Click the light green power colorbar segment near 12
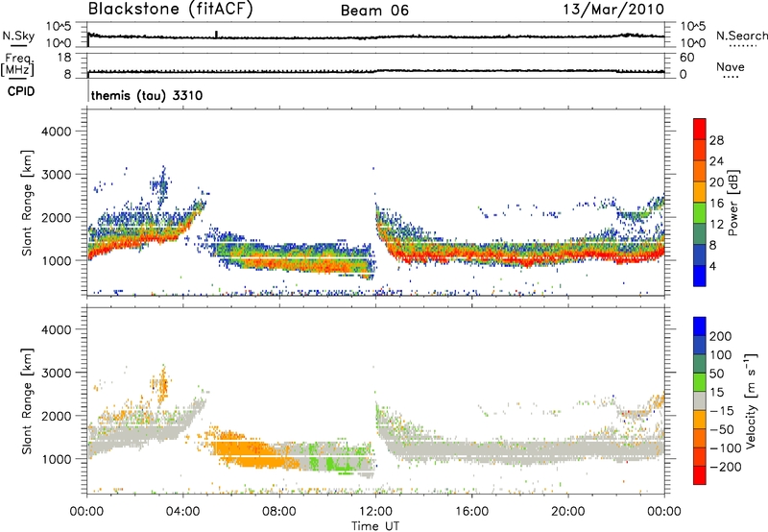 click(x=700, y=212)
